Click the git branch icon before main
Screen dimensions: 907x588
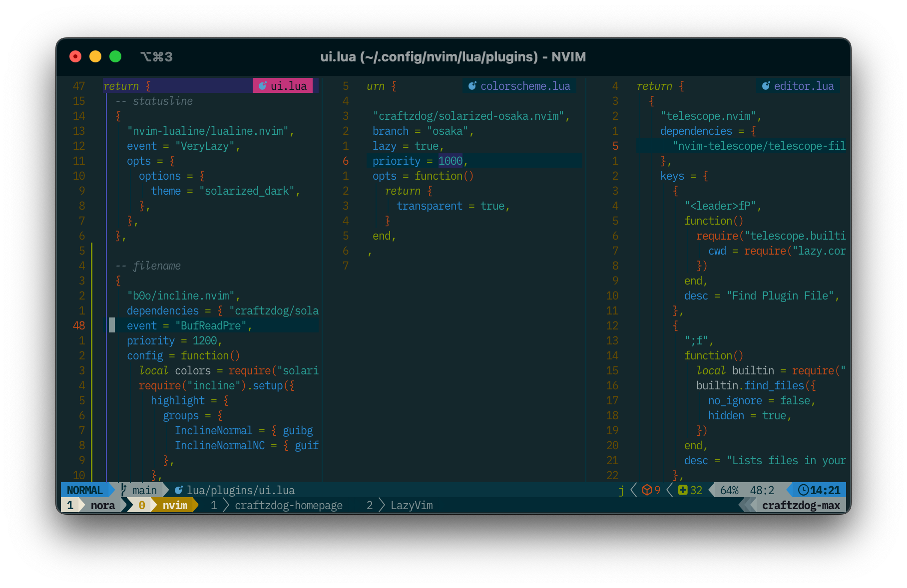click(124, 490)
